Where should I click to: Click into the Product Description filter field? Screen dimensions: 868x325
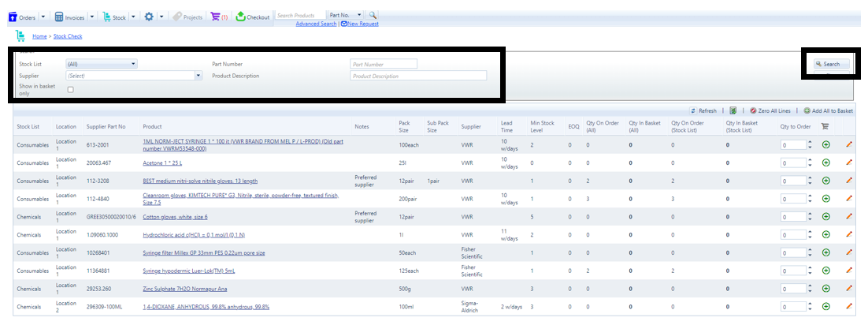418,76
